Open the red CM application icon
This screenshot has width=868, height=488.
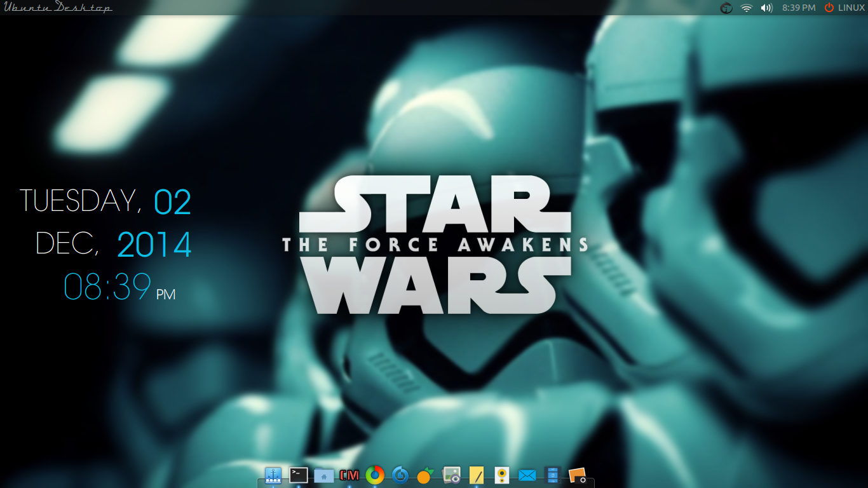349,475
